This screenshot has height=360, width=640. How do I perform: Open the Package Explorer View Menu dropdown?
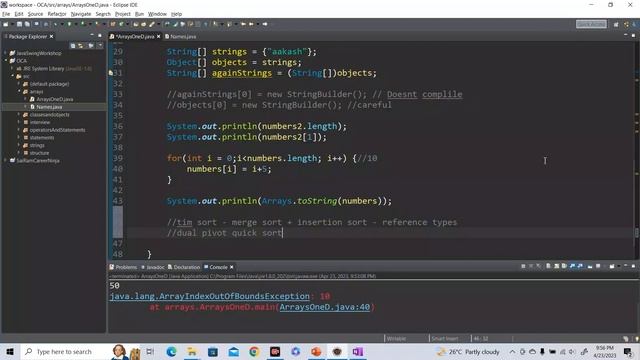pyautogui.click(x=100, y=46)
